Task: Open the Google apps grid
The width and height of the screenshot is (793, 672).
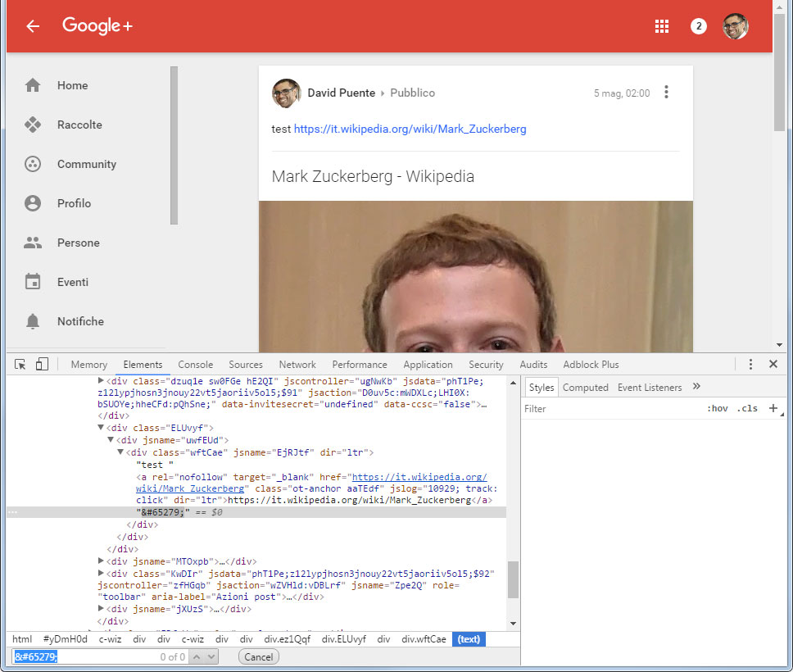Action: (661, 26)
